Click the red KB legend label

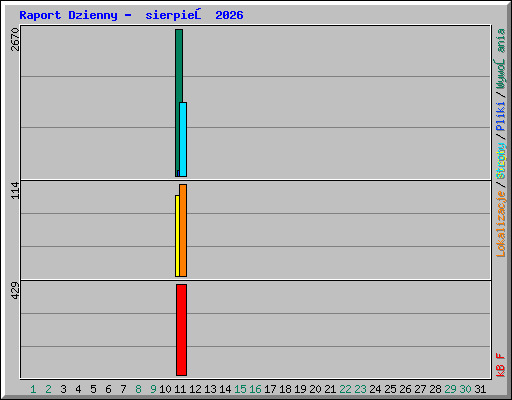click(501, 370)
